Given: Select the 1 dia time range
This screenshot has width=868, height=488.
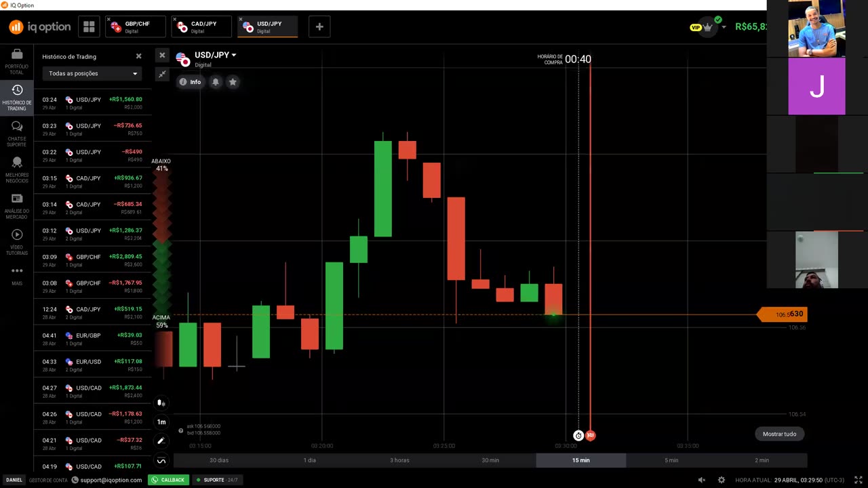Looking at the screenshot, I should pyautogui.click(x=309, y=460).
